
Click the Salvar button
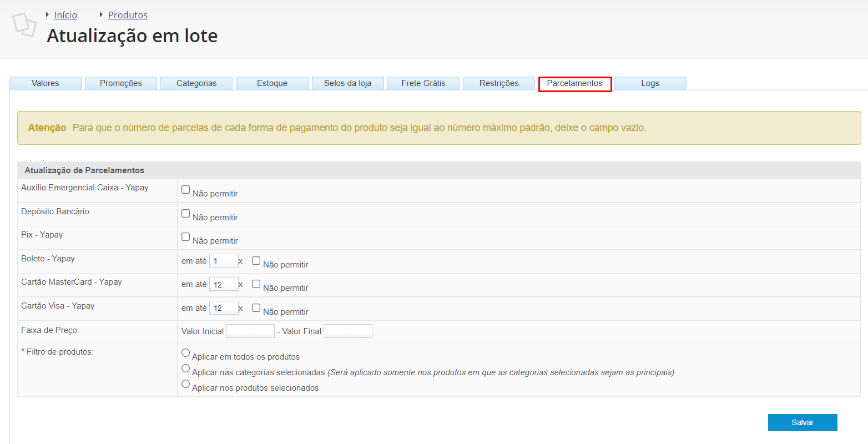803,422
